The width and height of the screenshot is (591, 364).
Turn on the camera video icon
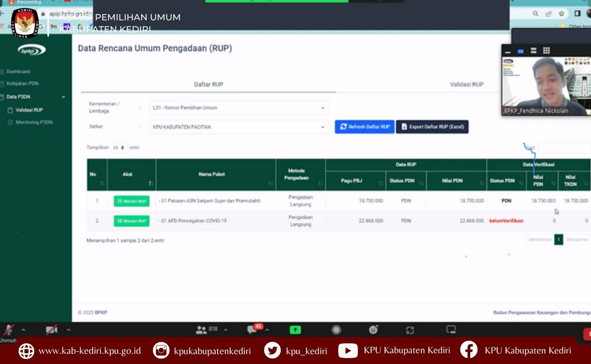coord(52,330)
